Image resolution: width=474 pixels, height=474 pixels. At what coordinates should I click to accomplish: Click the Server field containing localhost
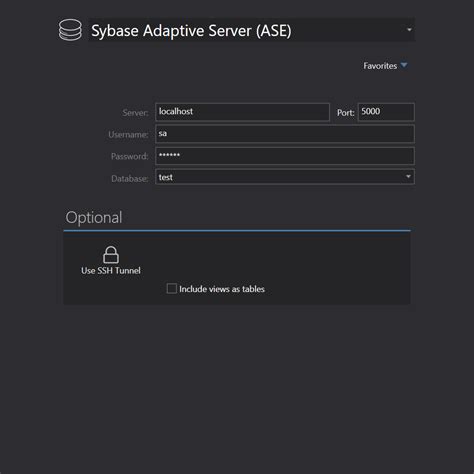pyautogui.click(x=242, y=112)
